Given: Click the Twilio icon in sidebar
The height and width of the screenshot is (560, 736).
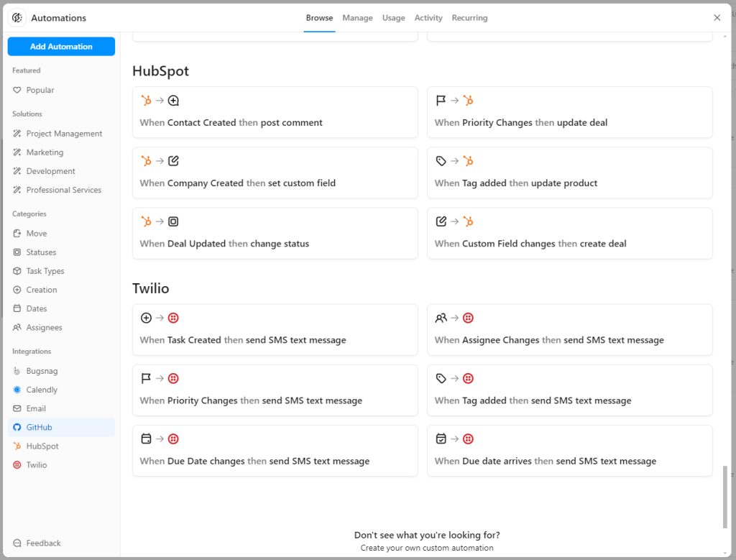Looking at the screenshot, I should pos(17,464).
